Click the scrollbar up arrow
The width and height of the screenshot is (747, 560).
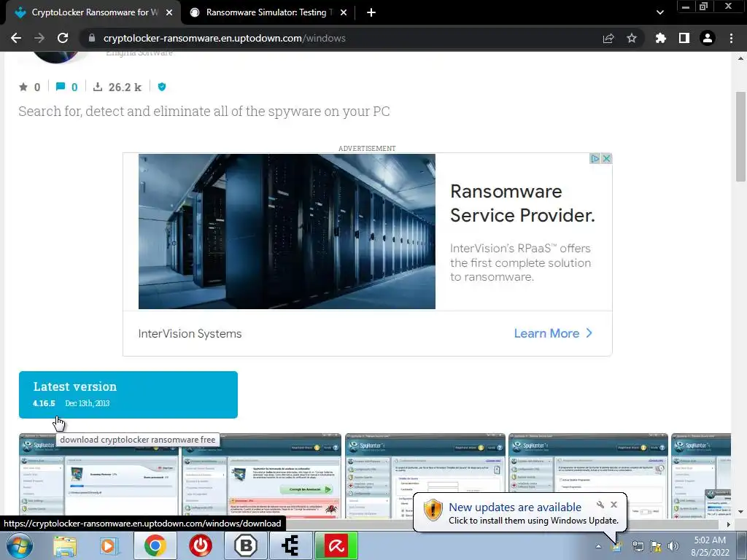click(740, 58)
